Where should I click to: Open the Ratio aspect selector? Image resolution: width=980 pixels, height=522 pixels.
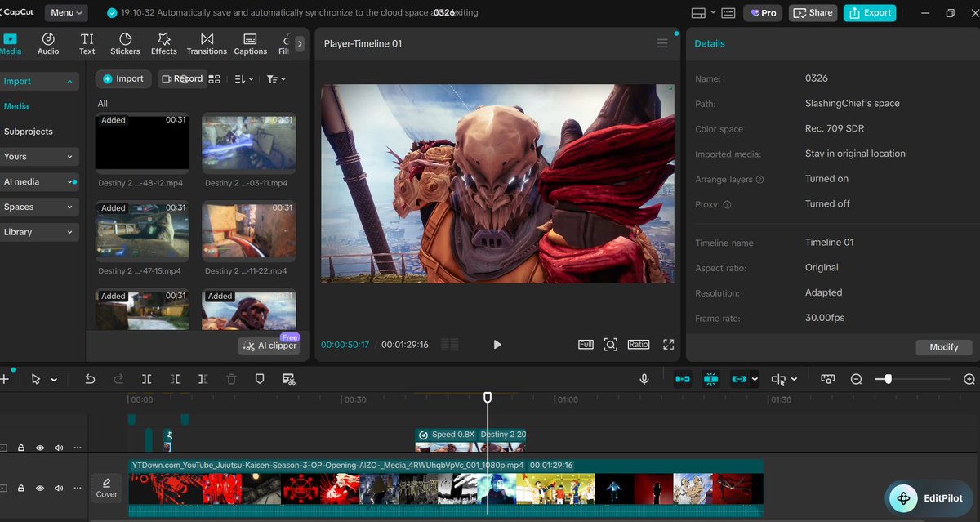coord(639,345)
